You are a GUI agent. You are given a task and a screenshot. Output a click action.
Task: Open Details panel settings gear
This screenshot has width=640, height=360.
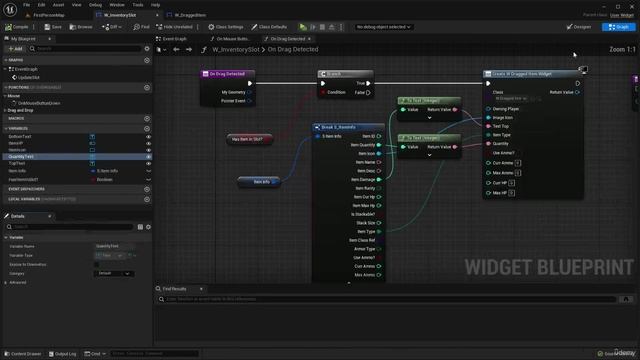click(x=148, y=227)
